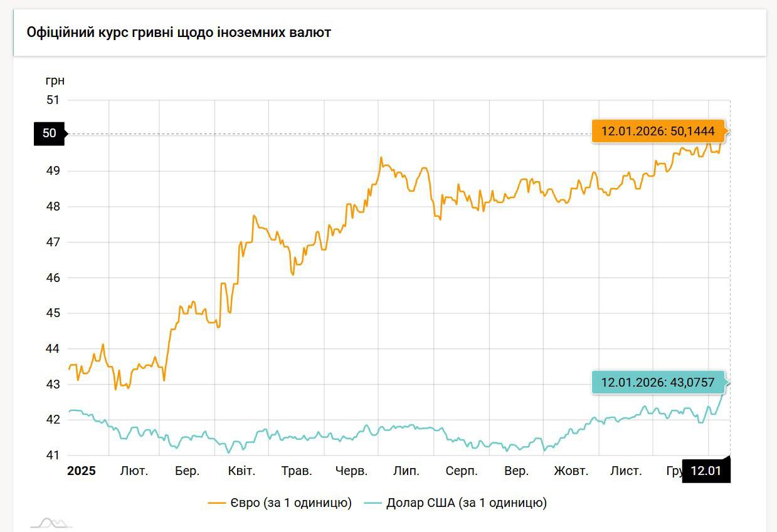This screenshot has width=777, height=532.
Task: Select the 'Жовт.' month label
Action: coord(571,471)
